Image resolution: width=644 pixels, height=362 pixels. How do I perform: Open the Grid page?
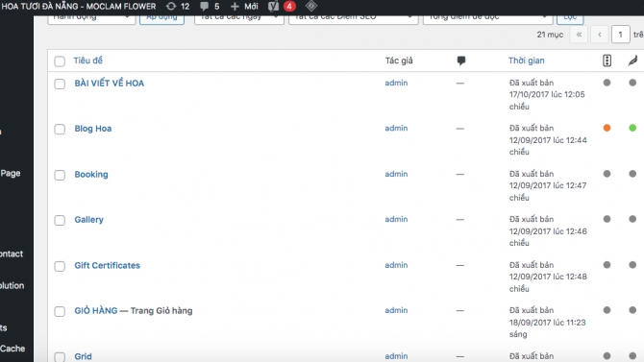click(x=83, y=356)
